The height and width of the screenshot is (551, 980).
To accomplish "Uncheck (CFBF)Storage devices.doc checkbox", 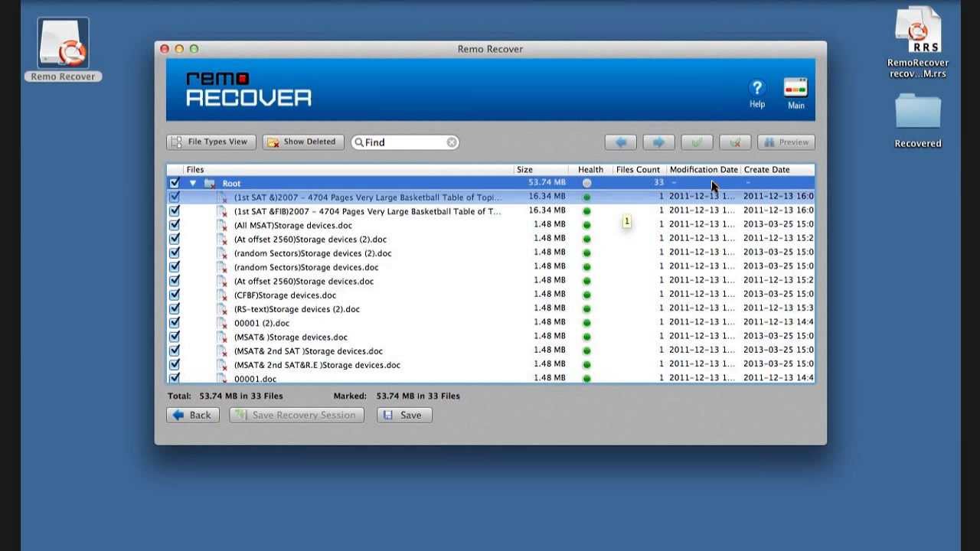I will pos(175,295).
